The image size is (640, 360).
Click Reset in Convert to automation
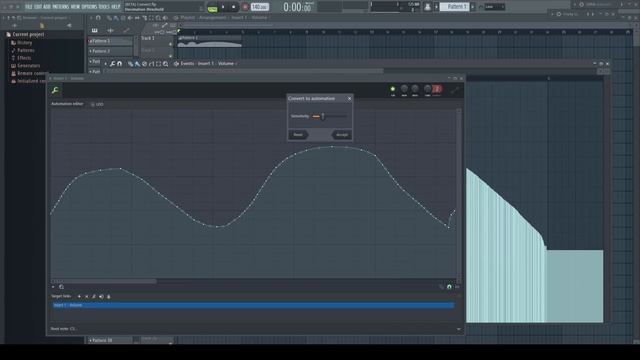(298, 135)
